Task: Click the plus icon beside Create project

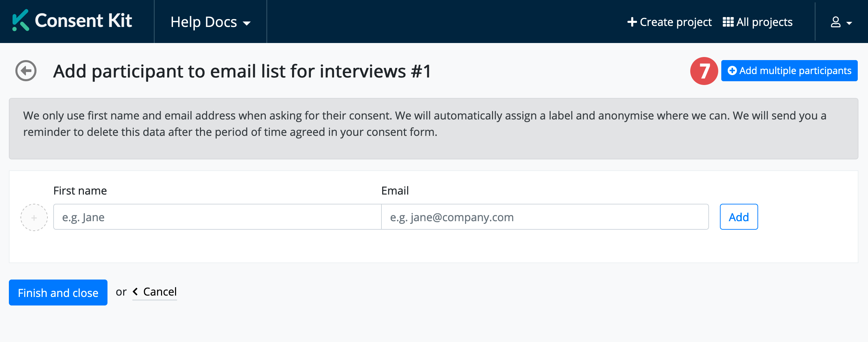Action: click(x=632, y=22)
